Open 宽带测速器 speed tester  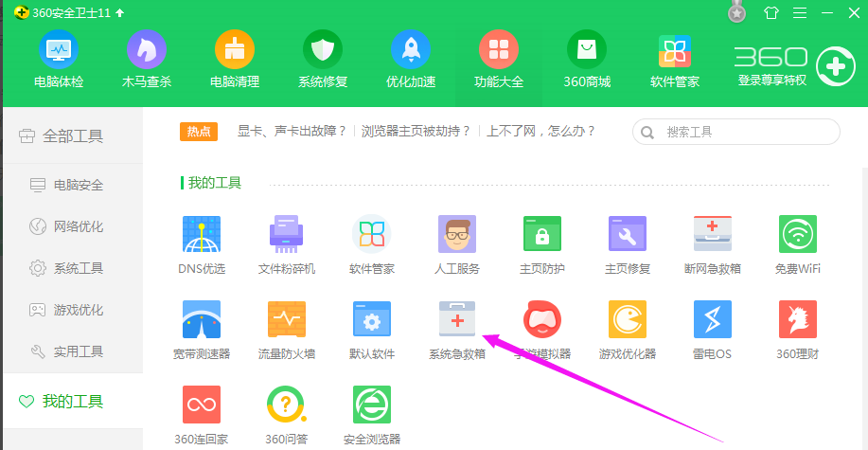tap(202, 331)
